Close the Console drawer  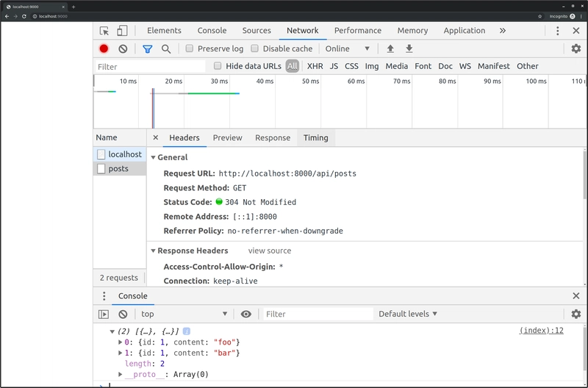[576, 296]
